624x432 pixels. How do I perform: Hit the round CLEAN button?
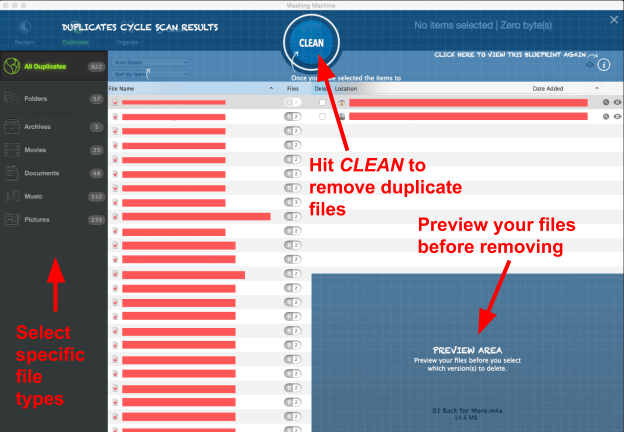pyautogui.click(x=311, y=43)
